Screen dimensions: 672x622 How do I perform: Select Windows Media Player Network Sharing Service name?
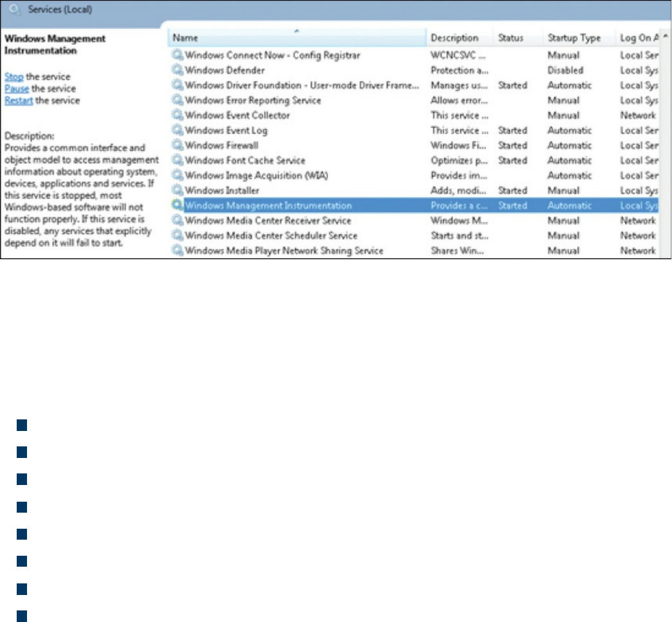[x=284, y=250]
